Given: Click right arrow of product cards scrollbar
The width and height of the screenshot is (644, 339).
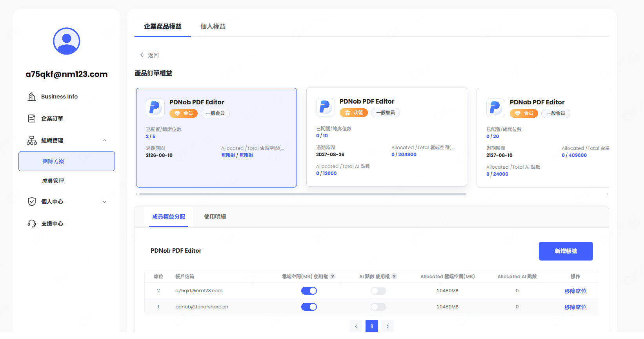Looking at the screenshot, I should coord(607,194).
